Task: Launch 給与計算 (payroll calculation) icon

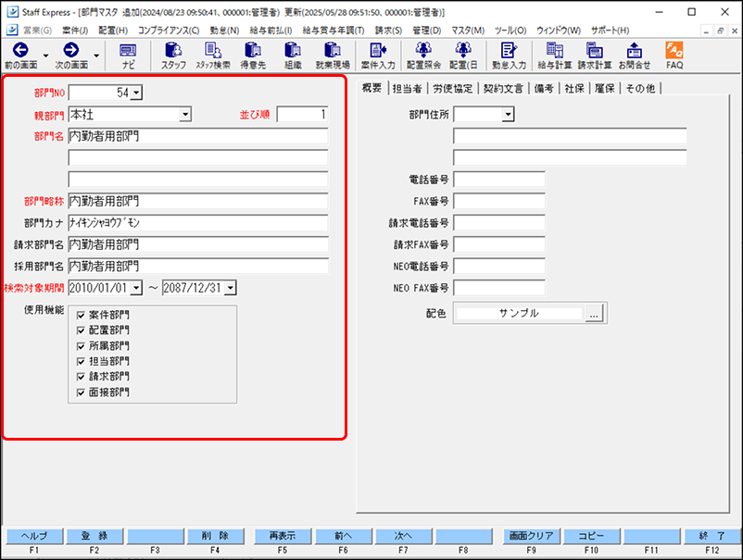Action: (554, 57)
